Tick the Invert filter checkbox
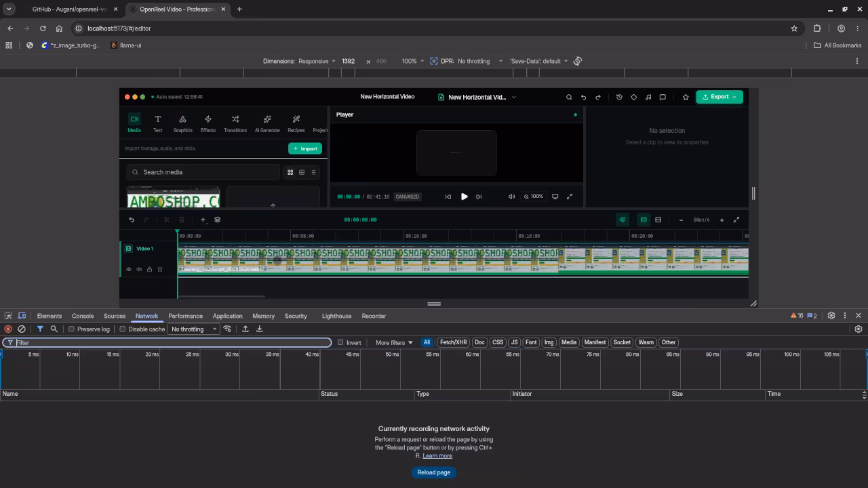This screenshot has width=868, height=488. pyautogui.click(x=340, y=342)
